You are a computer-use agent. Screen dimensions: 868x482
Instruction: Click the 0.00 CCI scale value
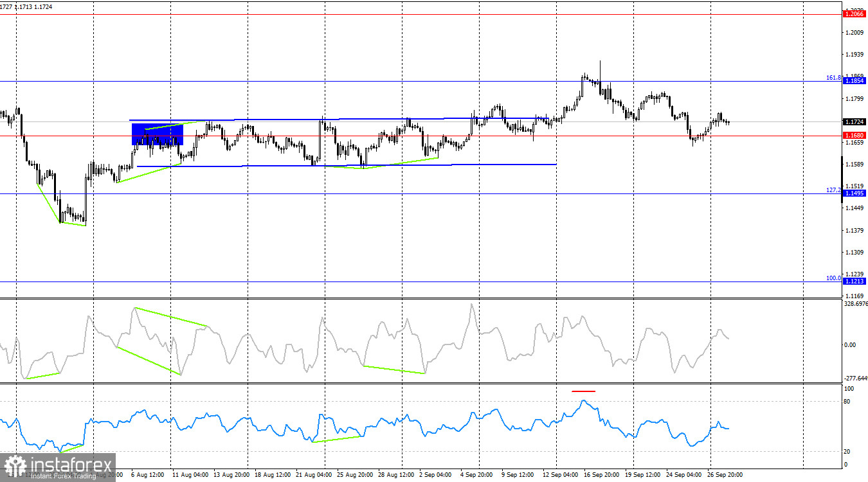(x=850, y=344)
